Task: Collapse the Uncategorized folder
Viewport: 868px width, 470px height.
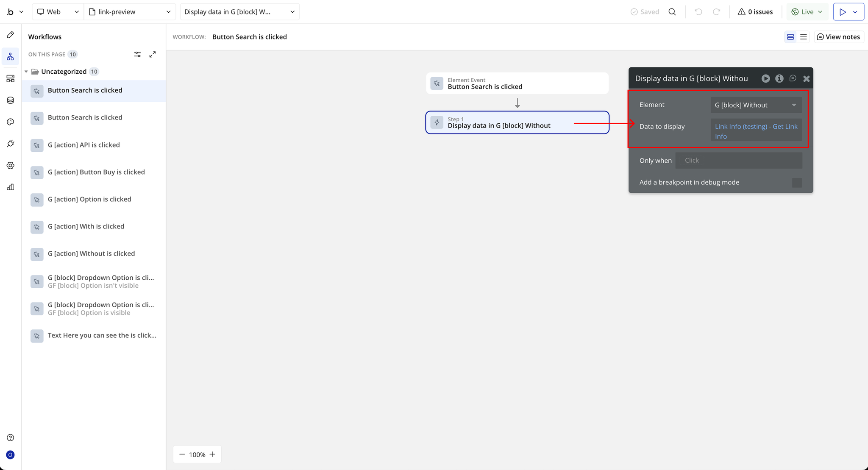Action: point(26,72)
